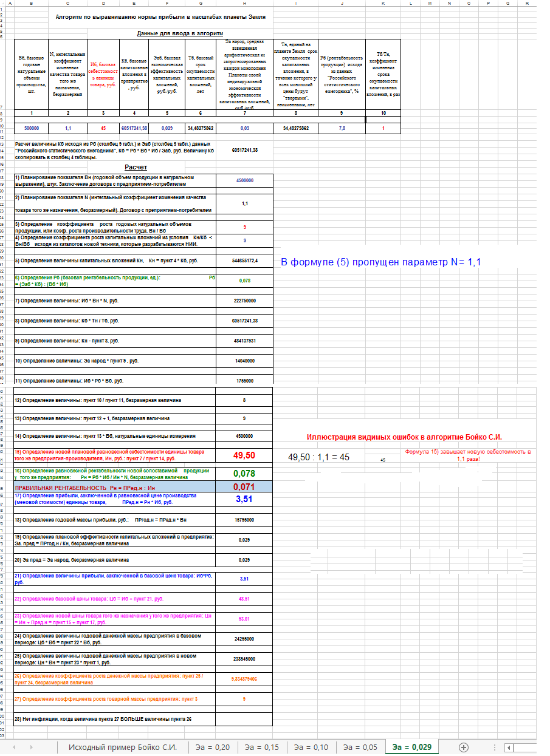The width and height of the screenshot is (550, 756).
Task: Select the 238545000 value in step 25
Action: coord(244,659)
